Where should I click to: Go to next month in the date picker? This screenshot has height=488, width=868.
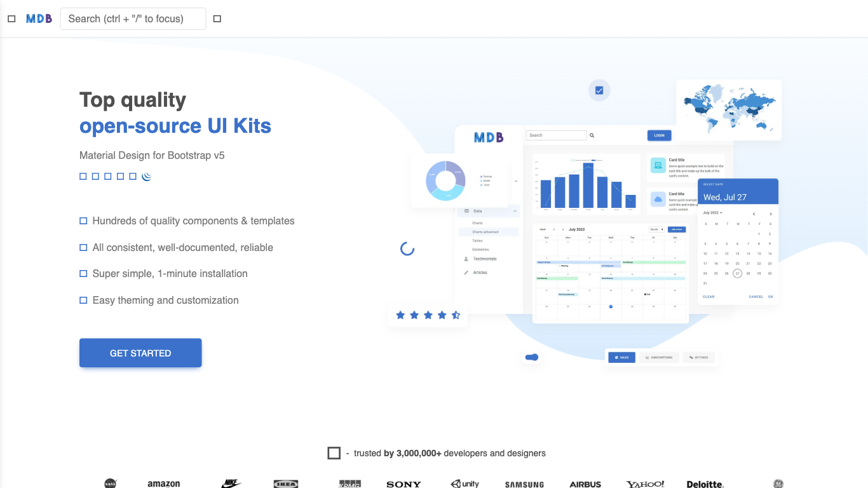[x=771, y=214]
